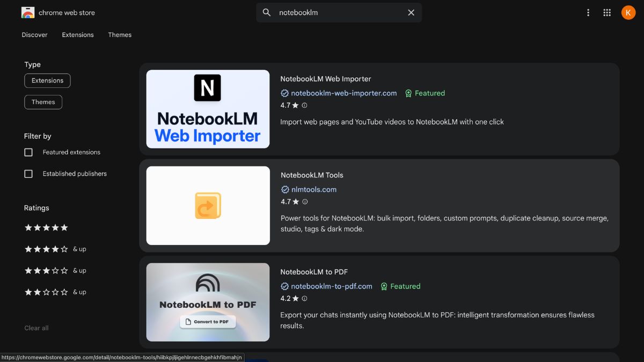Select the three stars & up filter

55,270
